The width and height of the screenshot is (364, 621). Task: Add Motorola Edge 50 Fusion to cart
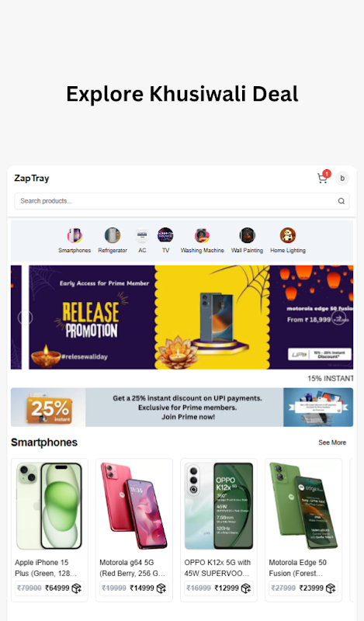[331, 588]
